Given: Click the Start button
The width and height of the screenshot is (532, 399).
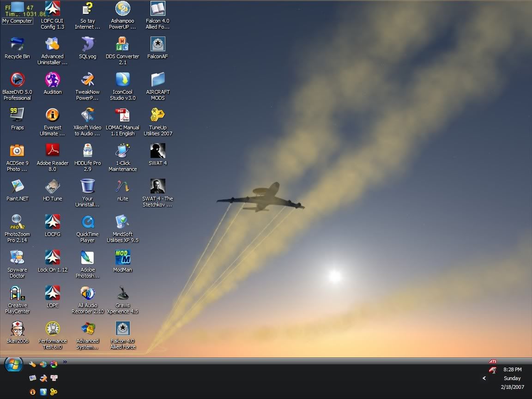Looking at the screenshot, I should click(x=13, y=365).
